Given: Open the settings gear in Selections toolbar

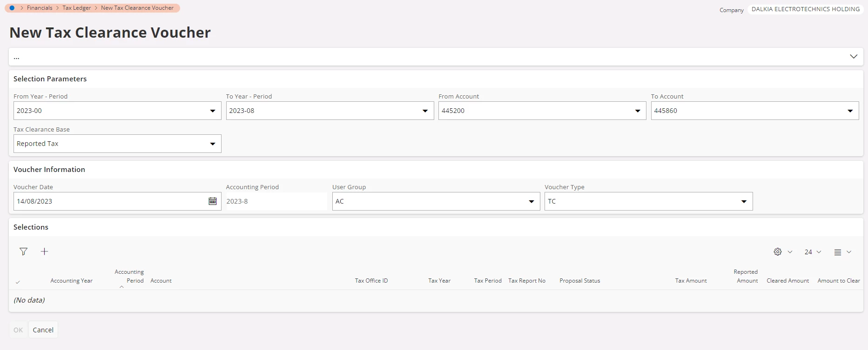Looking at the screenshot, I should 778,252.
